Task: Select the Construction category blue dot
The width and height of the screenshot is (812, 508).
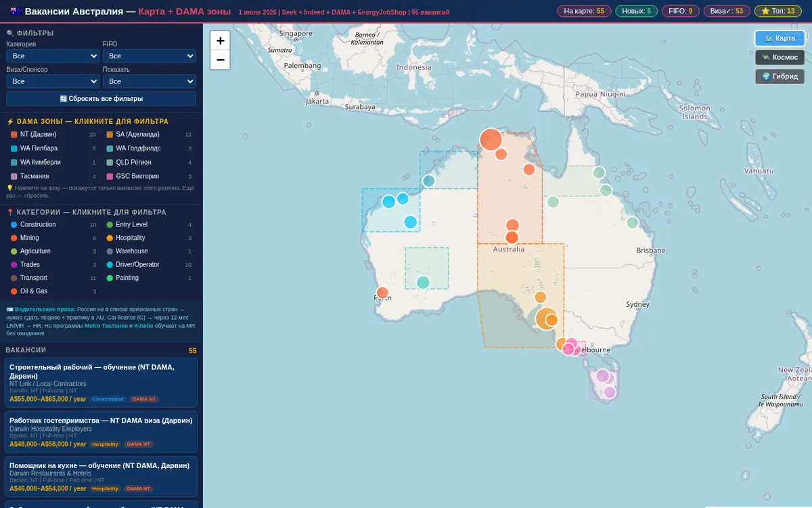Action: [14, 225]
